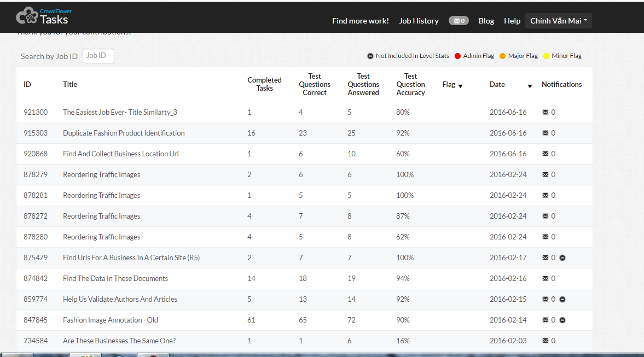Screen dimensions: 644x357
Task: Click the Find more work! link
Action: pos(360,21)
